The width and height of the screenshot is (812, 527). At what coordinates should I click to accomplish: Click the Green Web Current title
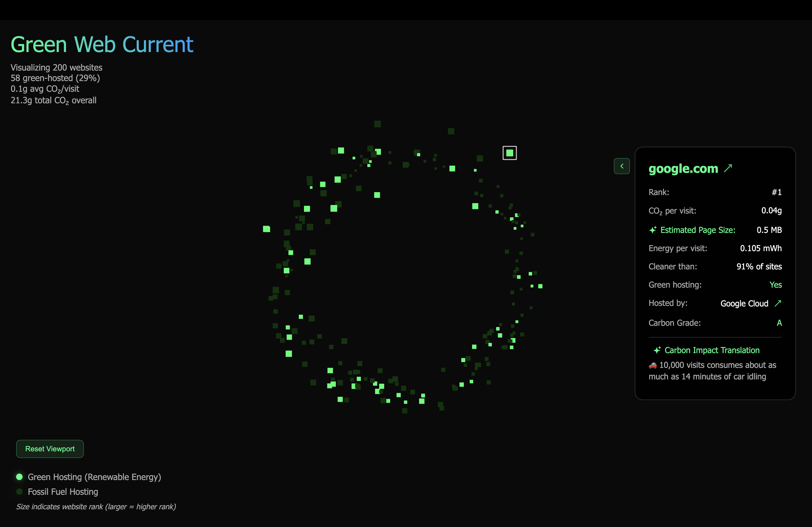[102, 45]
